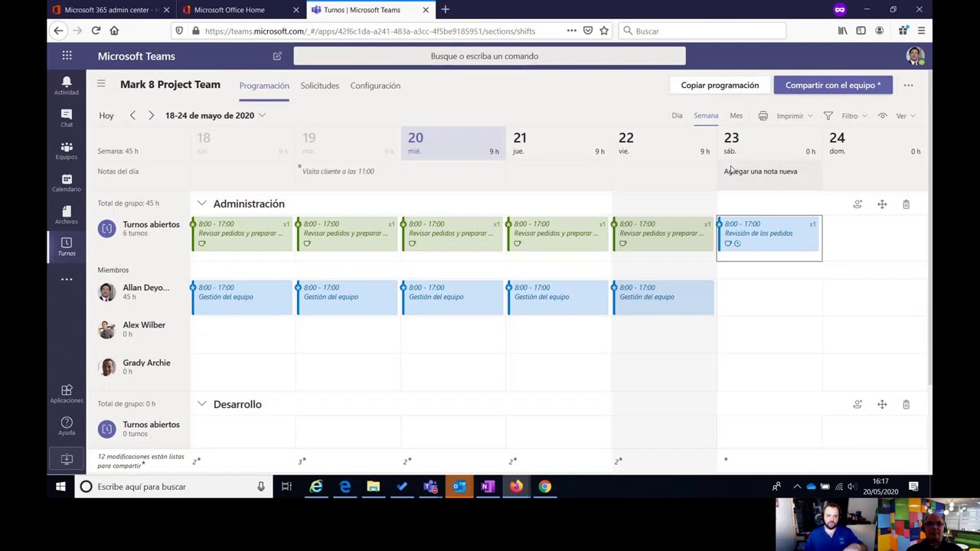980x551 pixels.
Task: Open Firefox hamburger menu
Action: tap(921, 31)
